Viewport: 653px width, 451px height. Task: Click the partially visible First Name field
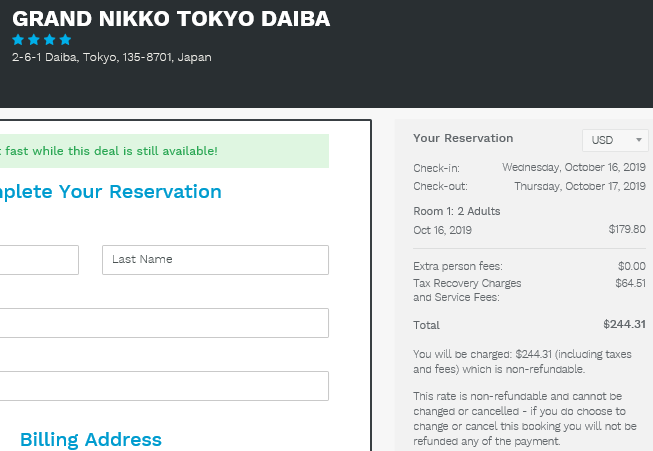point(39,260)
